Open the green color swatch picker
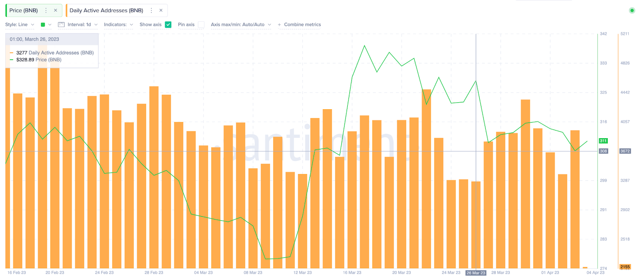 pos(43,25)
